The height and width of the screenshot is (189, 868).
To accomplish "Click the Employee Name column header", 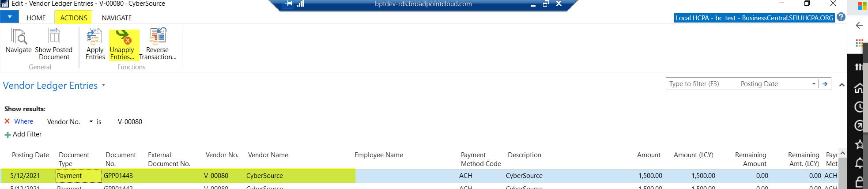I will (378, 155).
